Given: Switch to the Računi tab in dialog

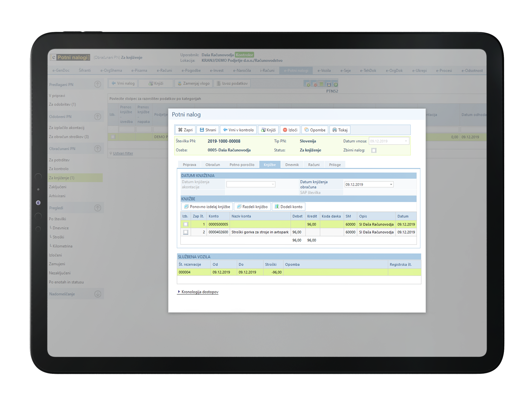Looking at the screenshot, I should 314,165.
